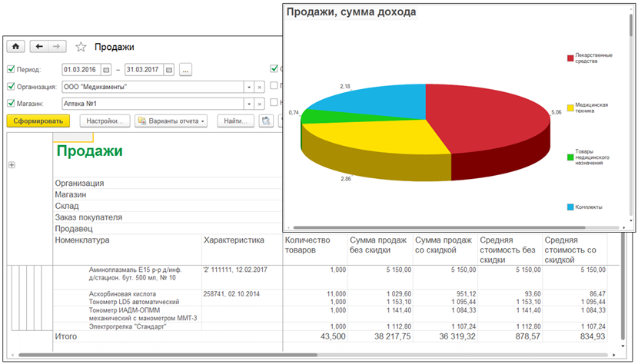Click the period selection ellipsis button
The image size is (638, 364).
pos(186,70)
